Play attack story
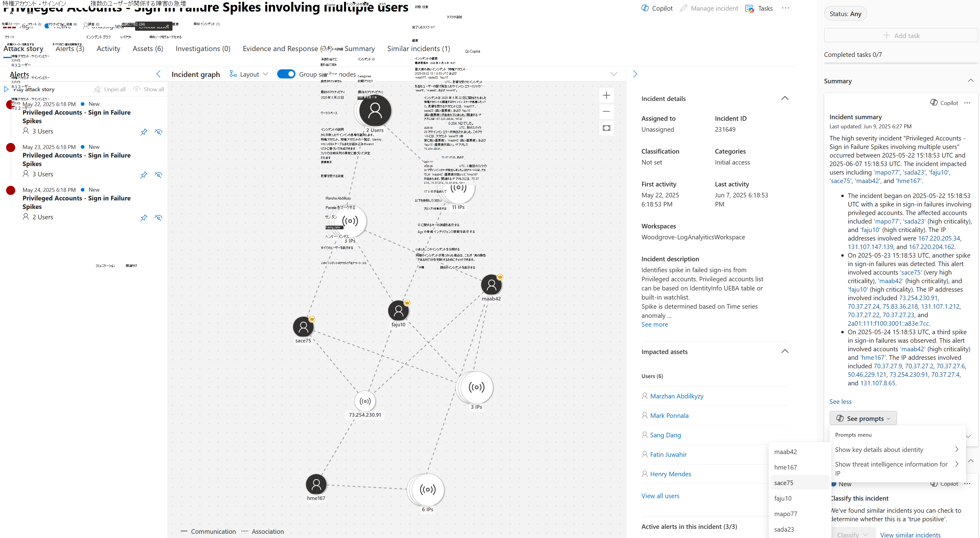Viewport: 980px width, 538px height. pyautogui.click(x=29, y=89)
